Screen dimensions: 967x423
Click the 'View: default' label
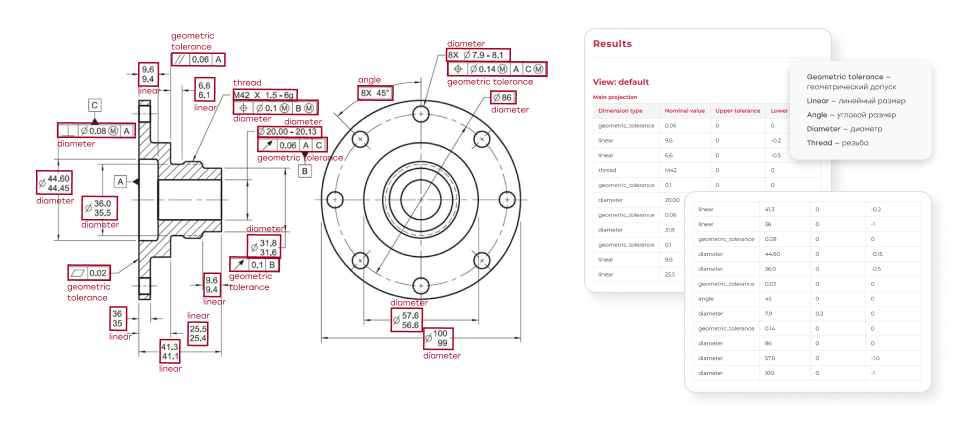point(621,82)
